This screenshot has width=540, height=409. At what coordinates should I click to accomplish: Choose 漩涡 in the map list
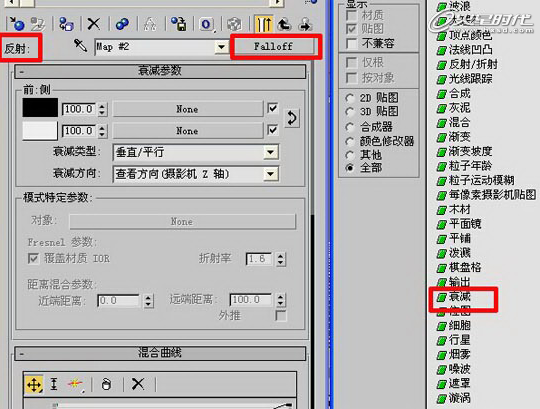[459, 398]
